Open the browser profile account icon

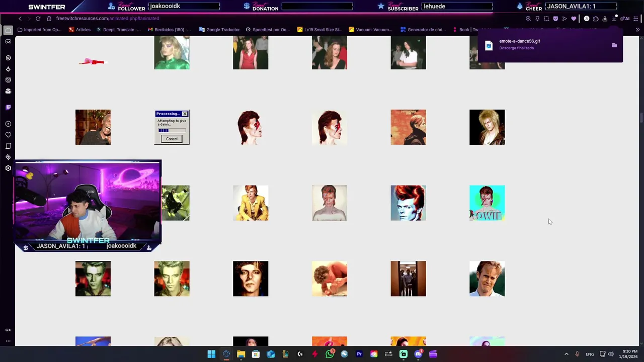(x=605, y=19)
